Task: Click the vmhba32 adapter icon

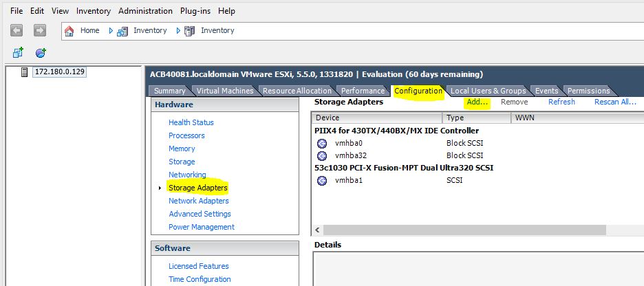Action: pos(322,155)
